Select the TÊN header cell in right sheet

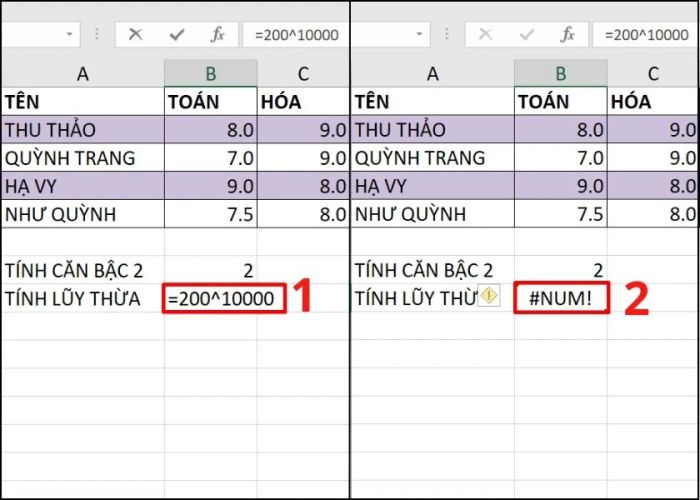point(433,102)
